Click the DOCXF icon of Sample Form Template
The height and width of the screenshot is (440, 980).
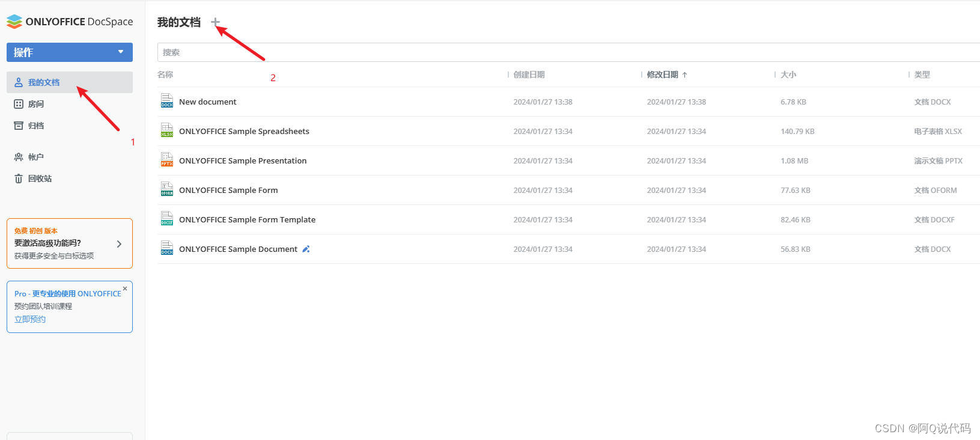(x=166, y=219)
